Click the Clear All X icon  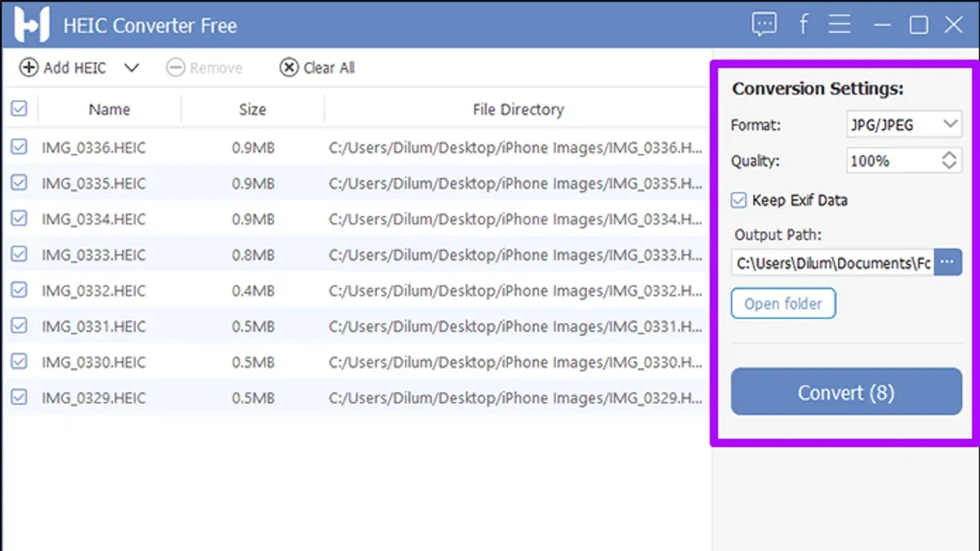pyautogui.click(x=289, y=68)
